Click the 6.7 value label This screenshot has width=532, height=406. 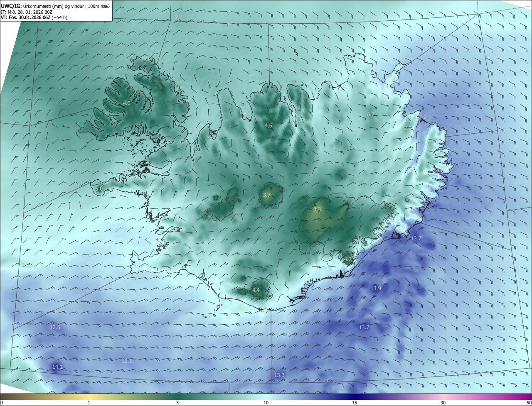[371, 114]
